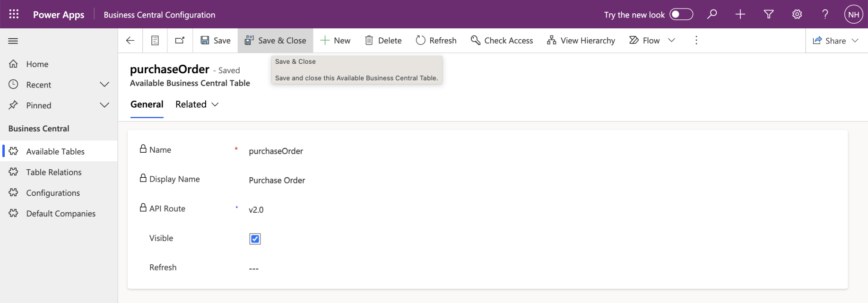Expand the Recent section chevron
This screenshot has height=303, width=868.
coord(104,85)
